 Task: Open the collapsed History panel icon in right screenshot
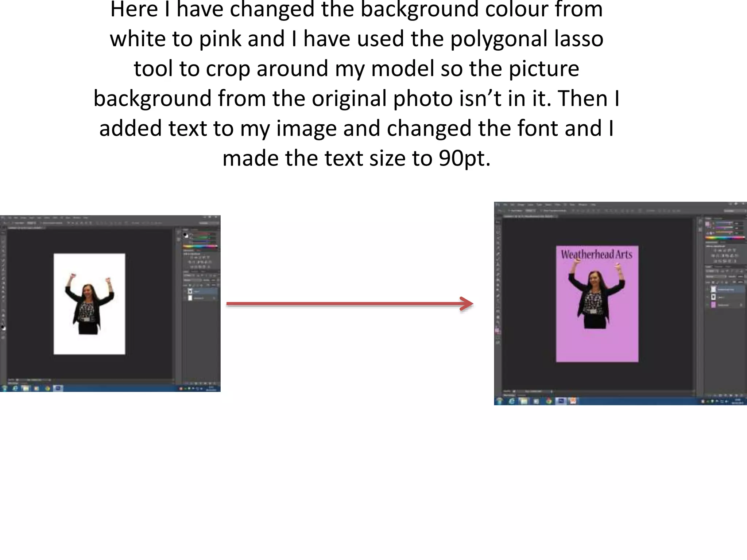tap(700, 221)
